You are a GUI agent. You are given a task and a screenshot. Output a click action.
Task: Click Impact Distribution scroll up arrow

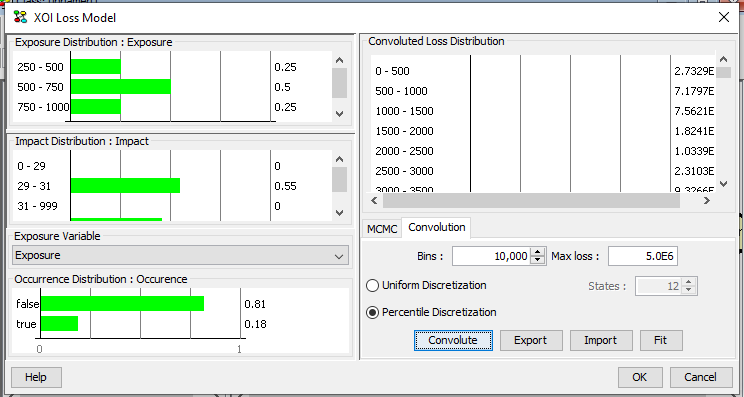tap(339, 159)
